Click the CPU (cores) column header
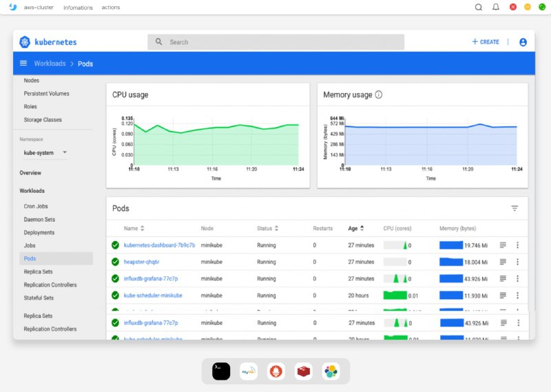Screen dimensions: 551x392 point(397,228)
